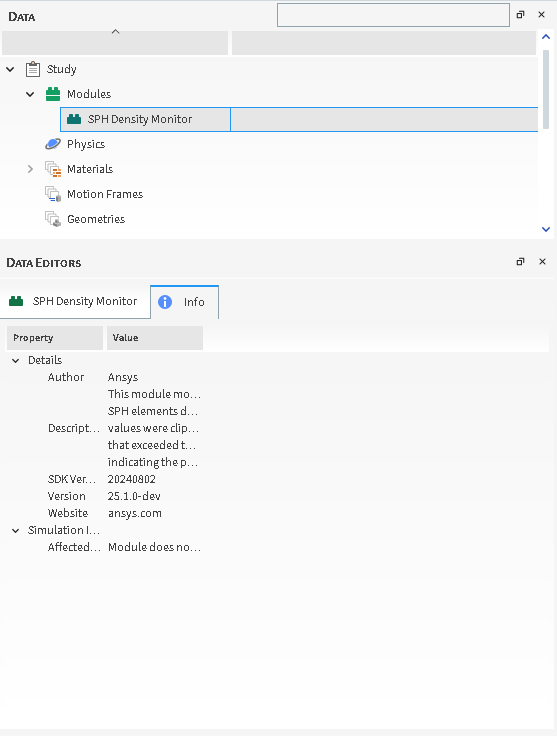The image size is (557, 736).
Task: Click the Ansys author value
Action: 123,377
